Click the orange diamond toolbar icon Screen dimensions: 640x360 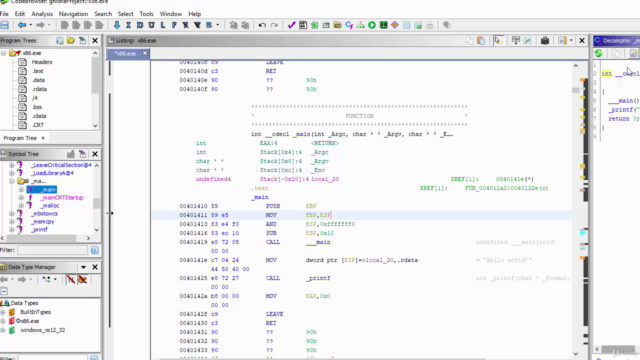(x=395, y=25)
